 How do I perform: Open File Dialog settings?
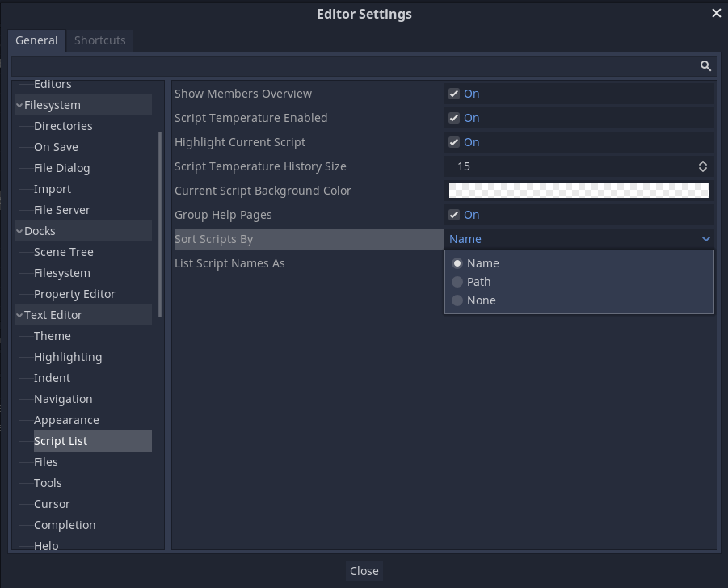pyautogui.click(x=61, y=168)
